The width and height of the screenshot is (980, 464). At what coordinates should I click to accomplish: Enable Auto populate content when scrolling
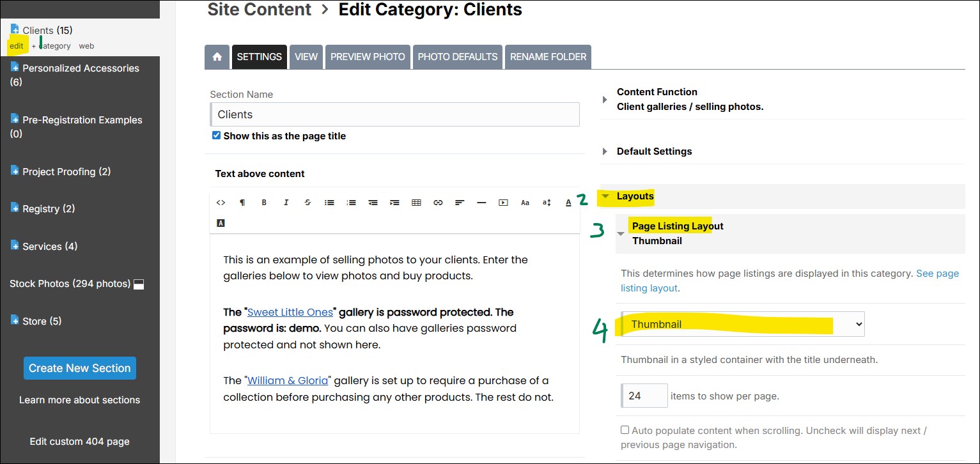pyautogui.click(x=625, y=430)
